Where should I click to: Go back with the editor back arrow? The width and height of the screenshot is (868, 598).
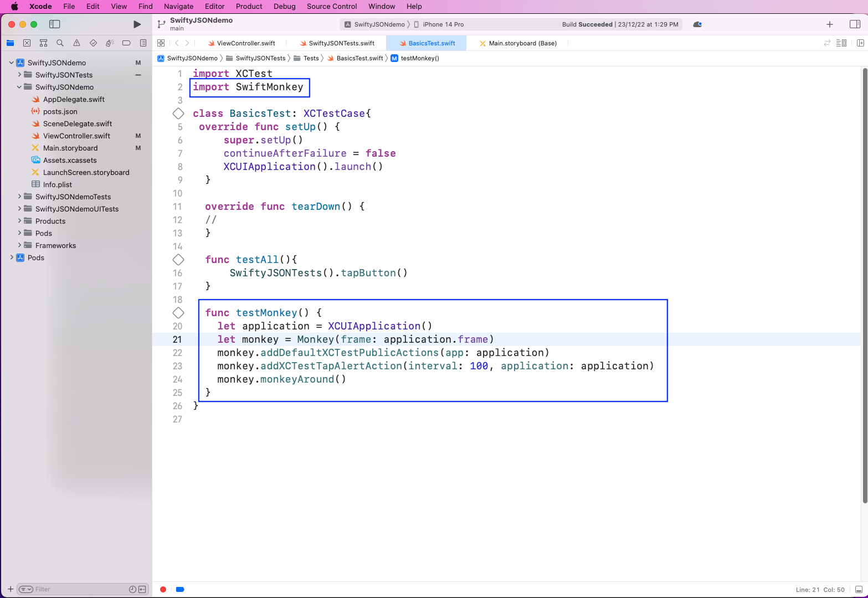point(177,43)
